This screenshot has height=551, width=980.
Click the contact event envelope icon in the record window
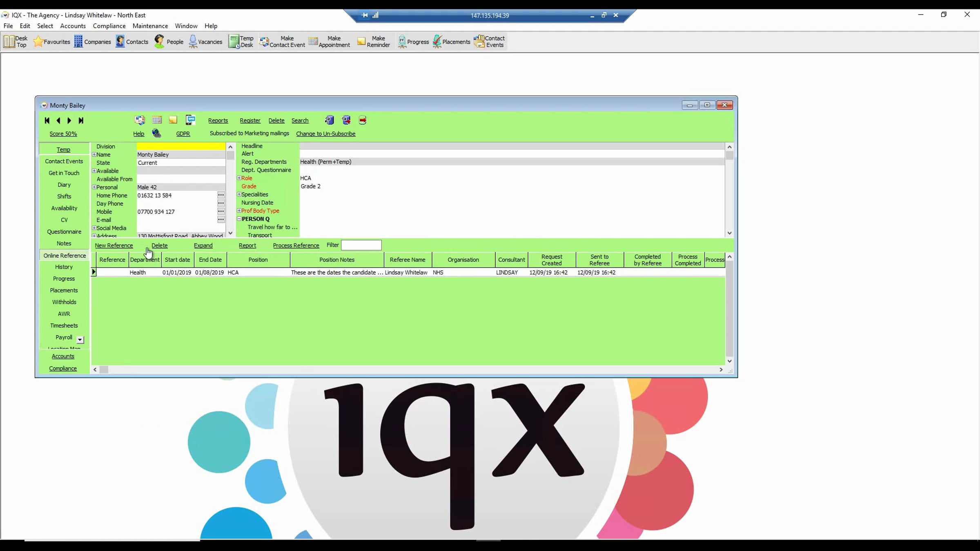(140, 120)
